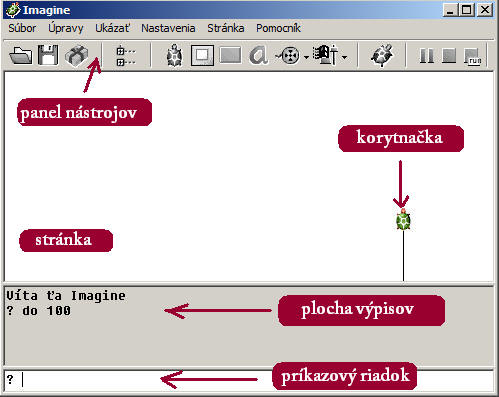Click the Imagine app icon in title bar

pyautogui.click(x=13, y=10)
